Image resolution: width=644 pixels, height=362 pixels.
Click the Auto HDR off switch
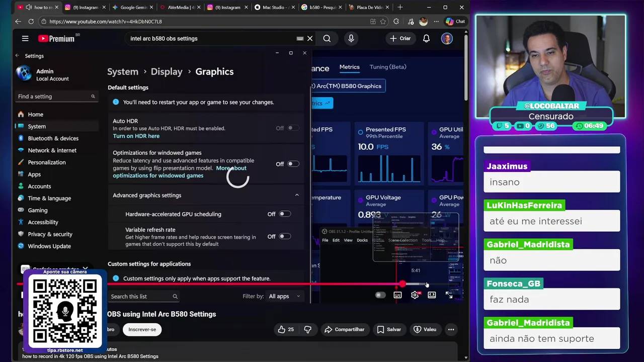pyautogui.click(x=293, y=128)
